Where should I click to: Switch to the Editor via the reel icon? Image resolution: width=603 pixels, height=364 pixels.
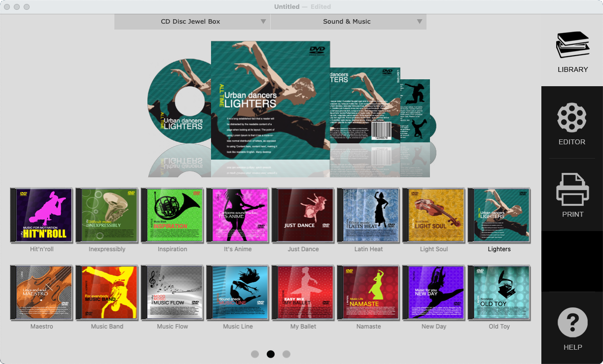pyautogui.click(x=572, y=123)
